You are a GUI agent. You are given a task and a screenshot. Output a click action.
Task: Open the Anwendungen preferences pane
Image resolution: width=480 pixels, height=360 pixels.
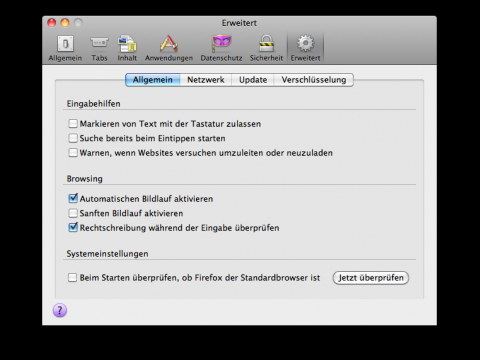point(169,48)
